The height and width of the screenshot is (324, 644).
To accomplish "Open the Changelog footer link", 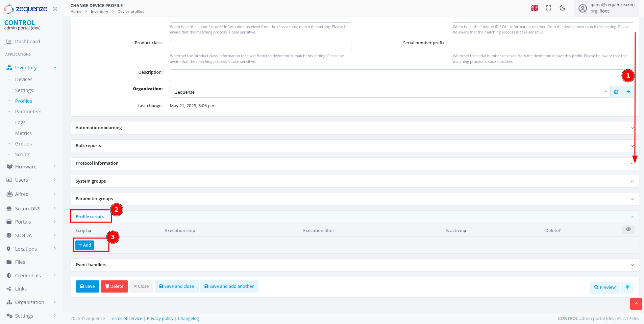I will (x=188, y=319).
